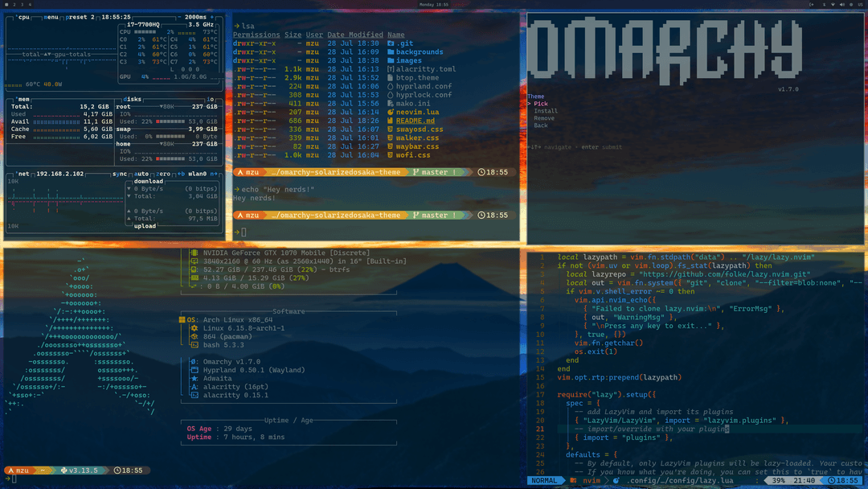The image size is (868, 489).
Task: Click the Arch Linux icon in the bottom status bar
Action: click(10, 471)
